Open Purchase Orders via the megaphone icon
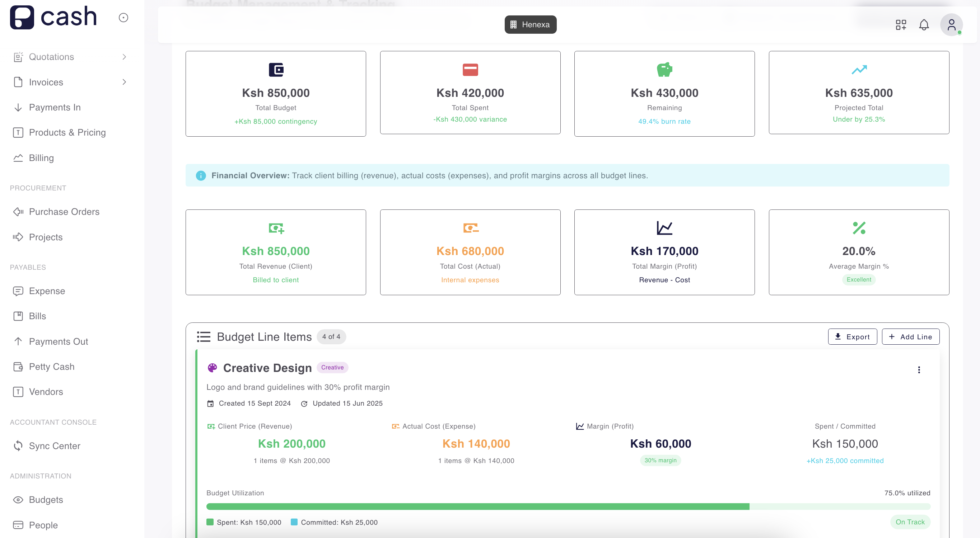This screenshot has height=538, width=980. (x=18, y=212)
